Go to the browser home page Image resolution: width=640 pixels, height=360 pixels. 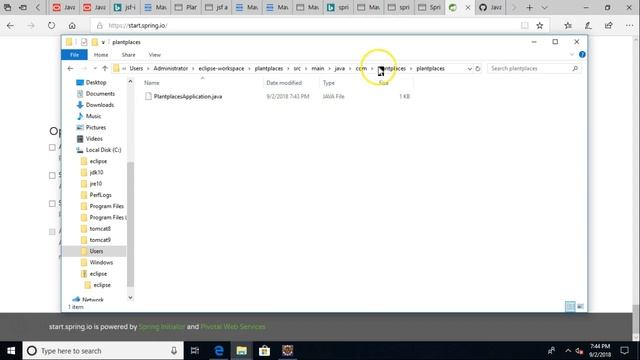[72, 25]
